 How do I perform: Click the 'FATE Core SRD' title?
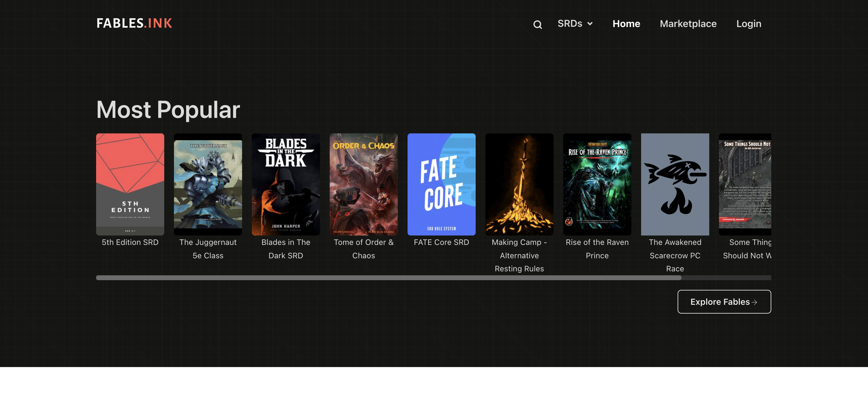pyautogui.click(x=441, y=242)
